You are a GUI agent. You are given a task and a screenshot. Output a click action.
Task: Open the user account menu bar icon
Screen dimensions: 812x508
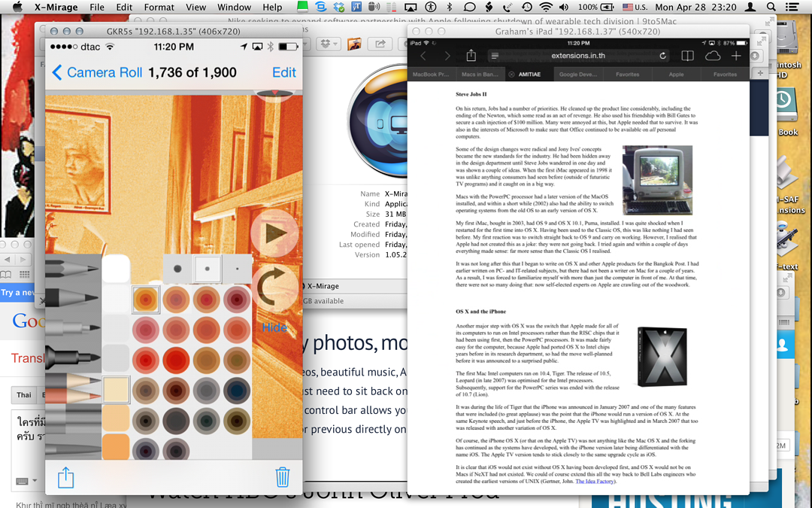pos(750,8)
